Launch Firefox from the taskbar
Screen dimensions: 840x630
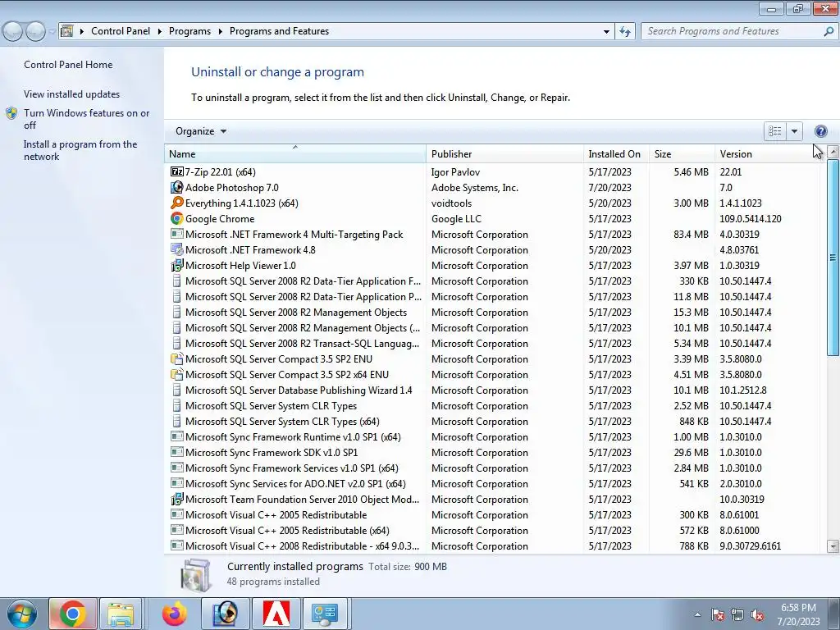[175, 614]
